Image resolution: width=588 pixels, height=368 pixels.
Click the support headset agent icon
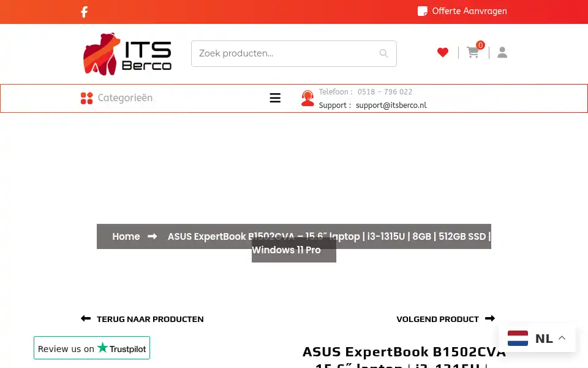pyautogui.click(x=307, y=98)
